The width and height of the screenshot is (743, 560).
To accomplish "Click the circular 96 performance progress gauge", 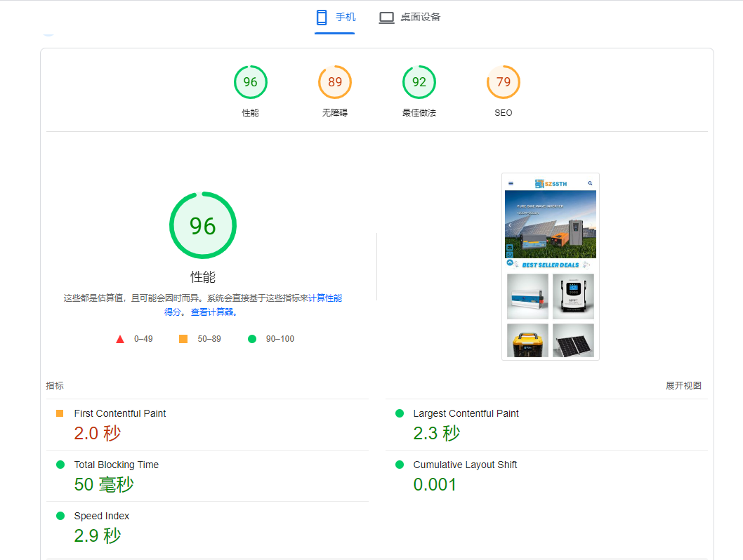I will [x=202, y=225].
